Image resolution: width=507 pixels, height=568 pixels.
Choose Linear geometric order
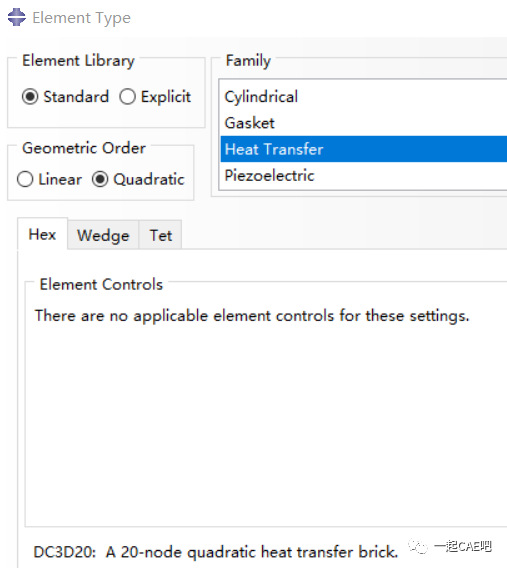click(25, 179)
